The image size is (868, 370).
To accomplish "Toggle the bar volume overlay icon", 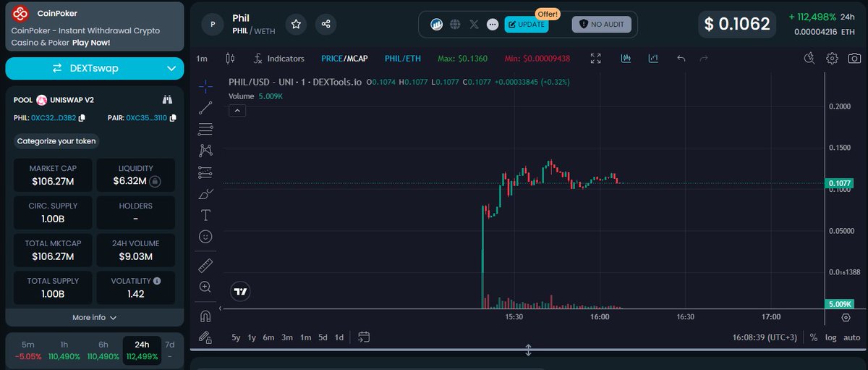I will click(653, 59).
